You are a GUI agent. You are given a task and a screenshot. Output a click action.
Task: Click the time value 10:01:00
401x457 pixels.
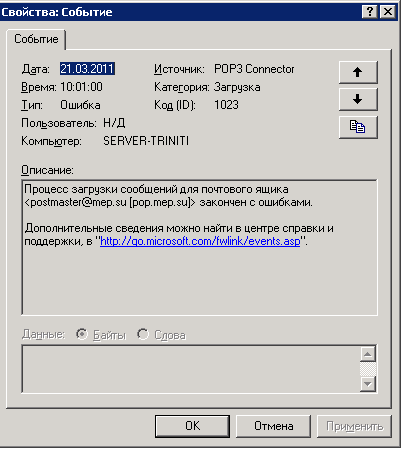tap(81, 87)
